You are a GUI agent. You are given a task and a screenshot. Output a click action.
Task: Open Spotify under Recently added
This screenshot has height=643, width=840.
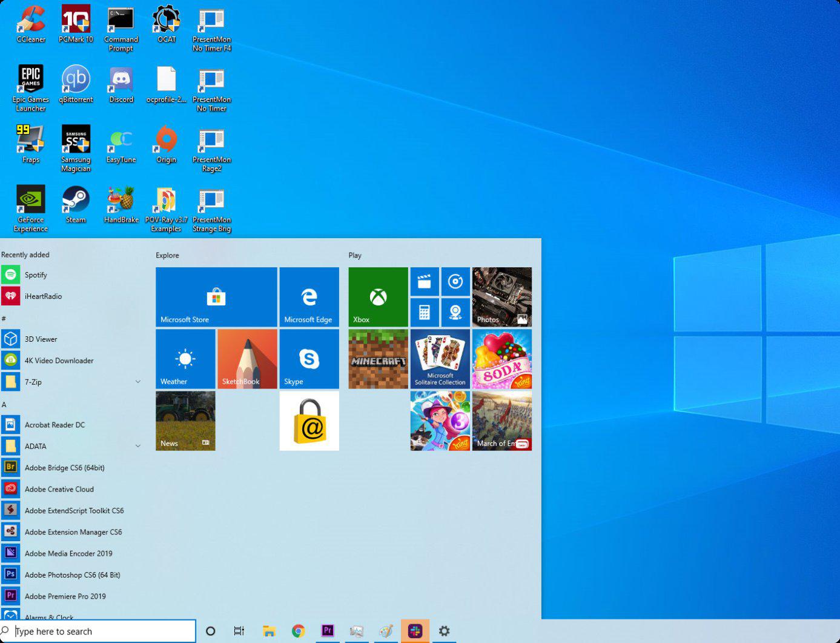click(x=36, y=275)
